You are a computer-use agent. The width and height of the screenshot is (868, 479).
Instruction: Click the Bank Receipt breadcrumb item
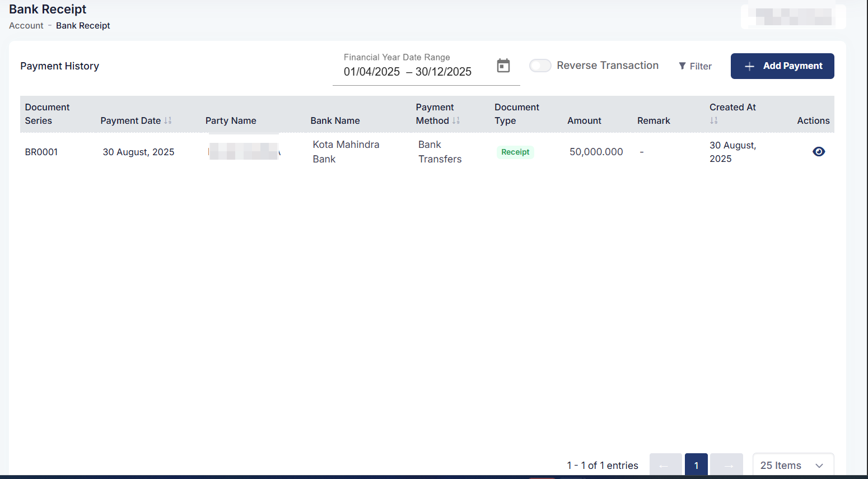coord(83,26)
